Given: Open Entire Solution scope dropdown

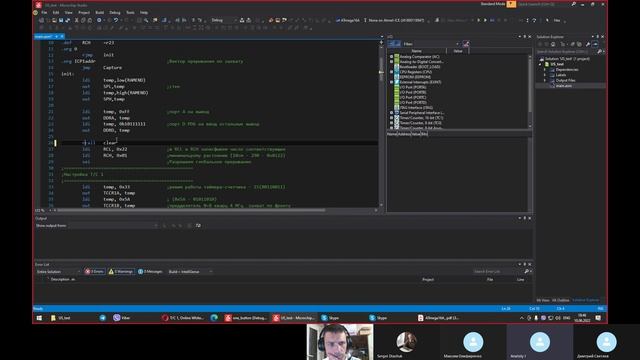Looking at the screenshot, I should pos(58,271).
